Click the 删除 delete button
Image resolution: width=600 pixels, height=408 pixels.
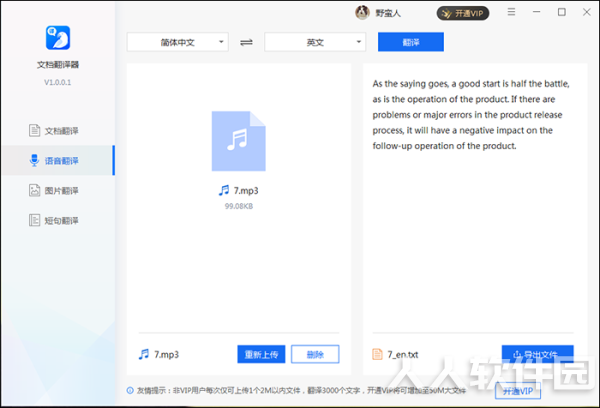(315, 354)
